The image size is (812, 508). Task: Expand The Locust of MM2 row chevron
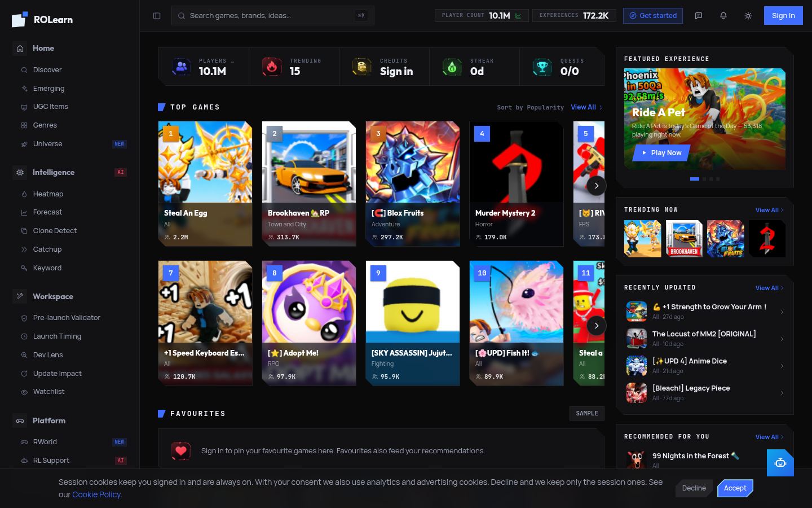[782, 339]
